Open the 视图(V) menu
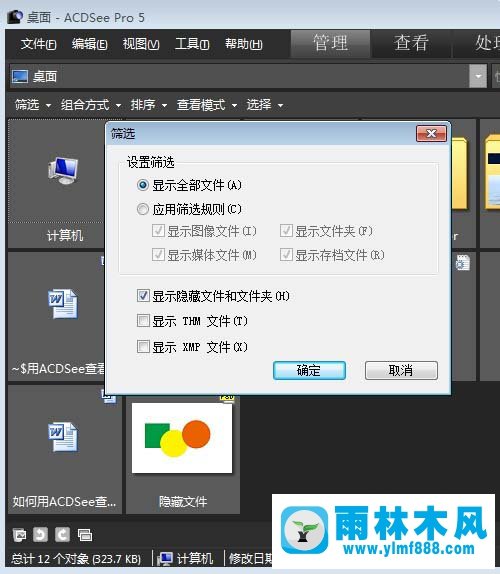 141,44
